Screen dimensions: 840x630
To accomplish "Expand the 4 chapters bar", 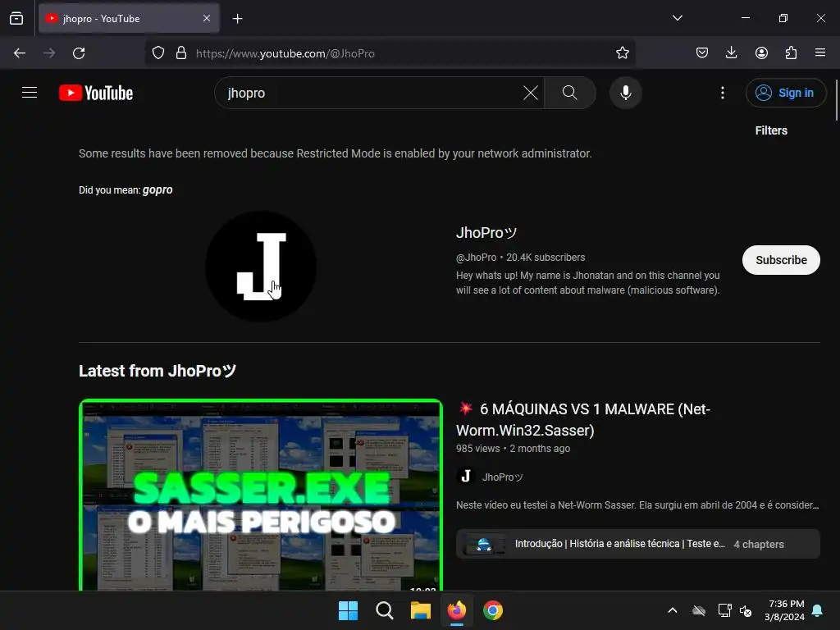I will (637, 544).
